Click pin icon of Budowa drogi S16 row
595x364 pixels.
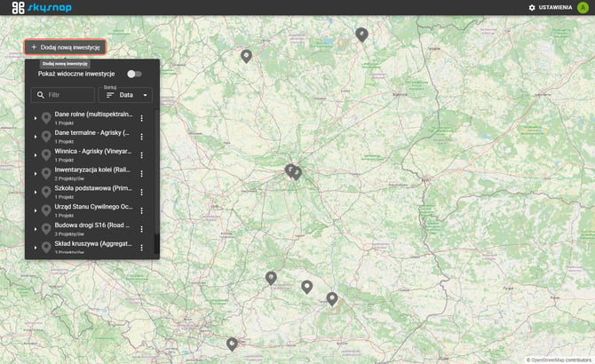pos(46,229)
